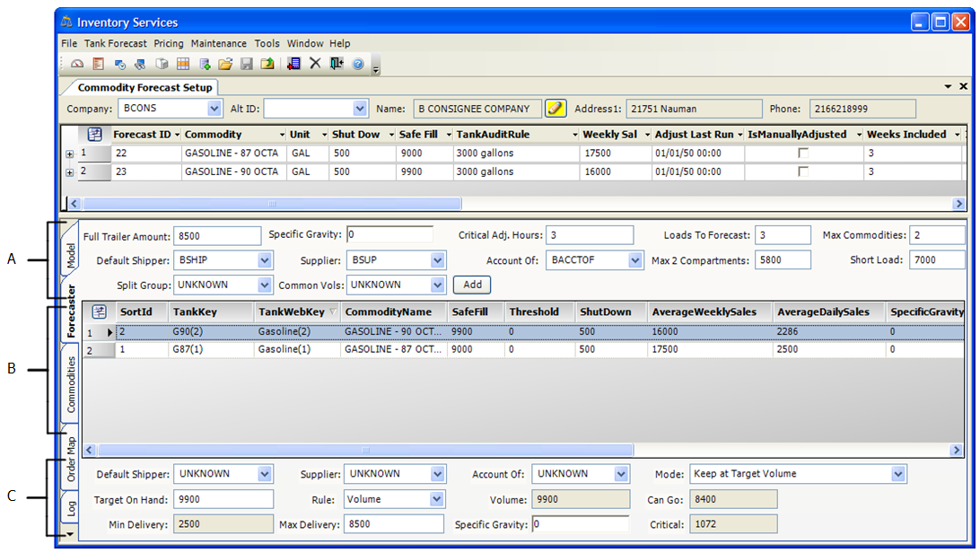Click the Full Trailer Amount input field

[216, 236]
